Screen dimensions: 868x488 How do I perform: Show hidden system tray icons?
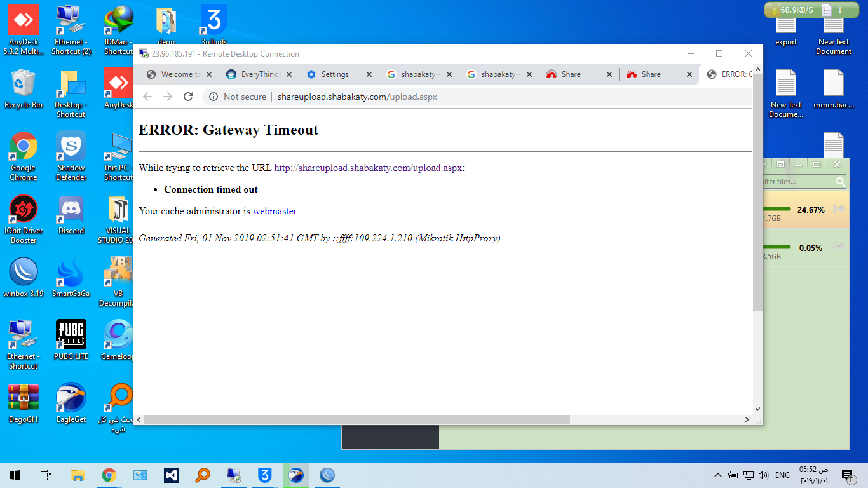pyautogui.click(x=718, y=475)
